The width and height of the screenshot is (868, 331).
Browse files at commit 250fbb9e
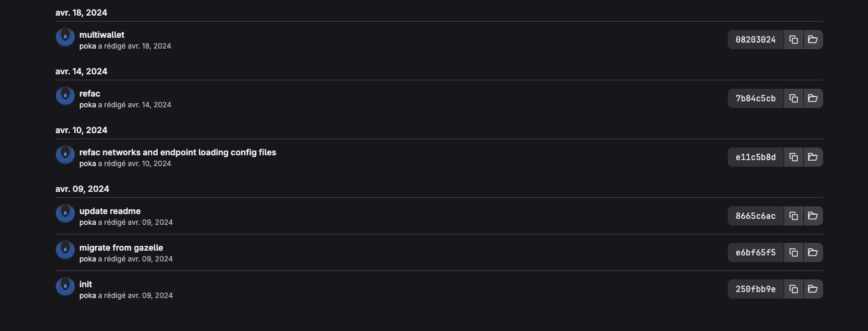813,289
